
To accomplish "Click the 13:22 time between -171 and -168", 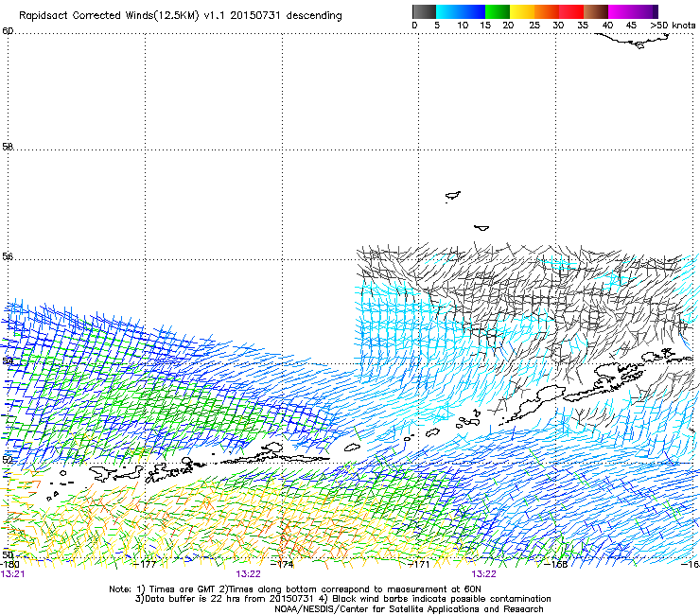I will pos(484,573).
